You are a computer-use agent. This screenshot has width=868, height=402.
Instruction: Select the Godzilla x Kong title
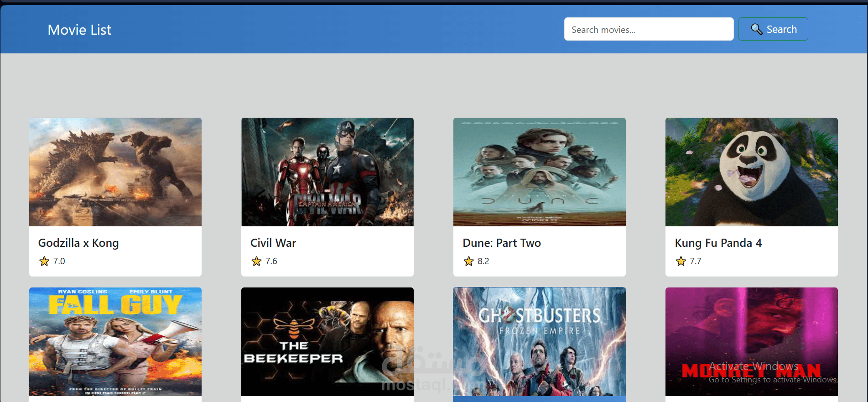coord(78,243)
